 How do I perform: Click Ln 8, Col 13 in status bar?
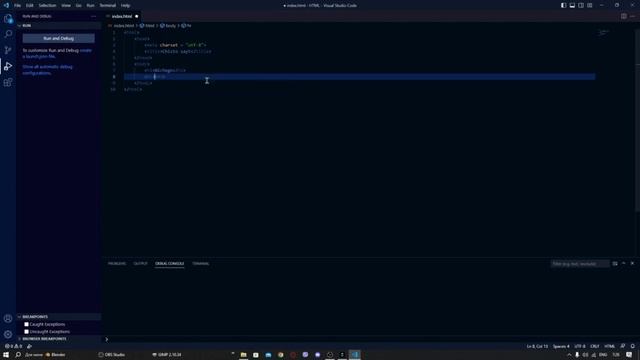point(537,346)
